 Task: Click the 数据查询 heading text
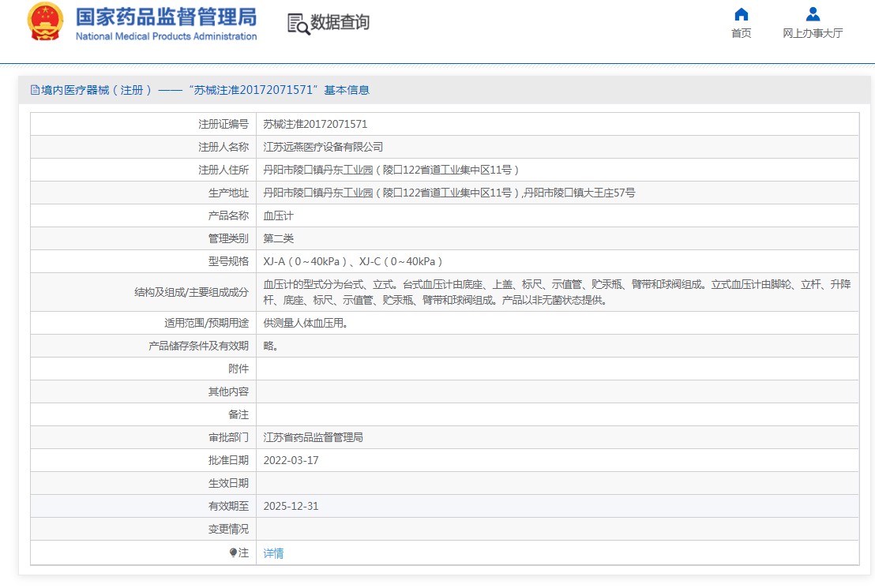(x=340, y=22)
